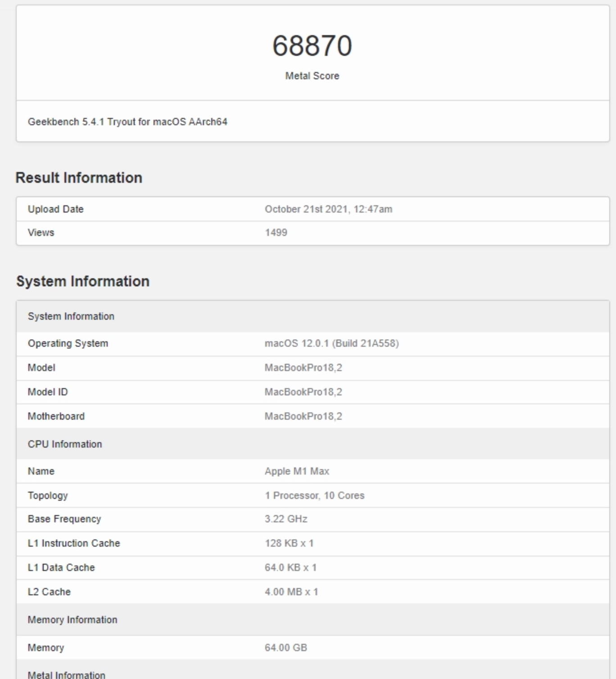Click the 64.00 GB memory value
616x679 pixels.
click(285, 648)
